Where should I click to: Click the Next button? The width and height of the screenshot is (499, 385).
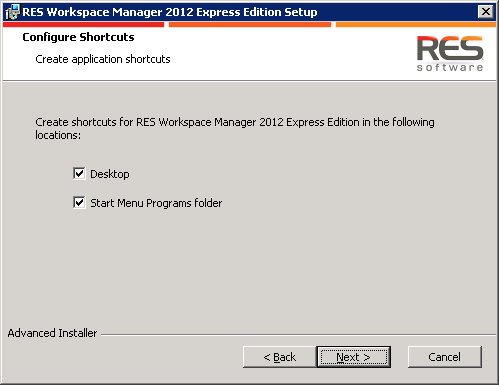[353, 357]
